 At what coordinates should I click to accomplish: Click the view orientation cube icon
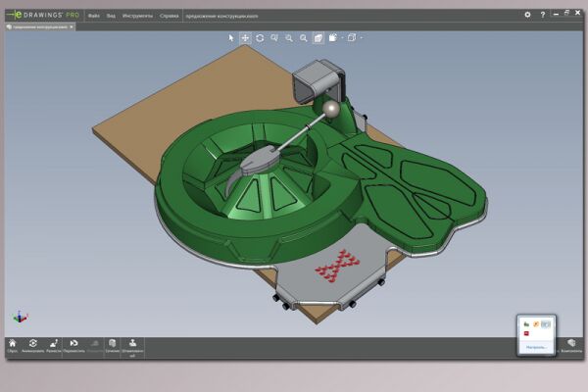(332, 37)
